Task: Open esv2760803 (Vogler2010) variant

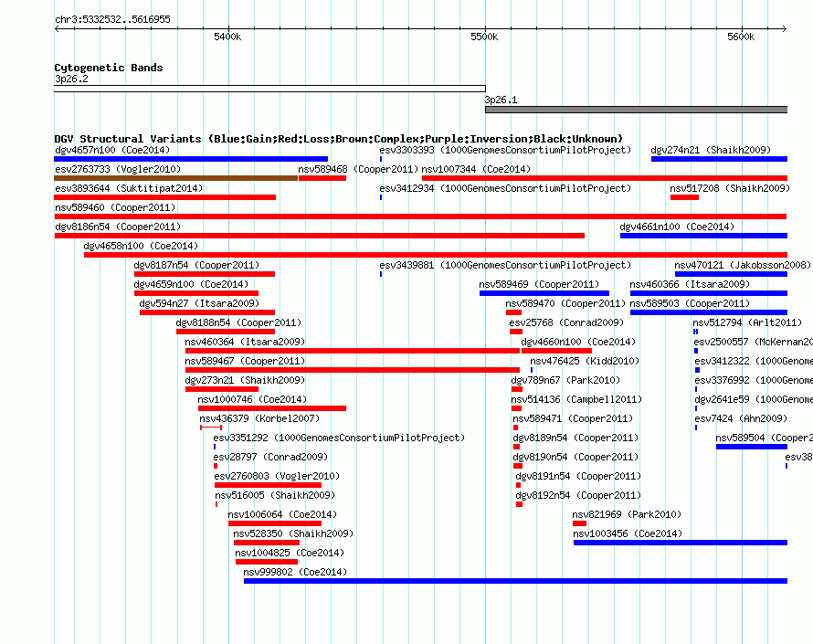Action: [x=268, y=485]
